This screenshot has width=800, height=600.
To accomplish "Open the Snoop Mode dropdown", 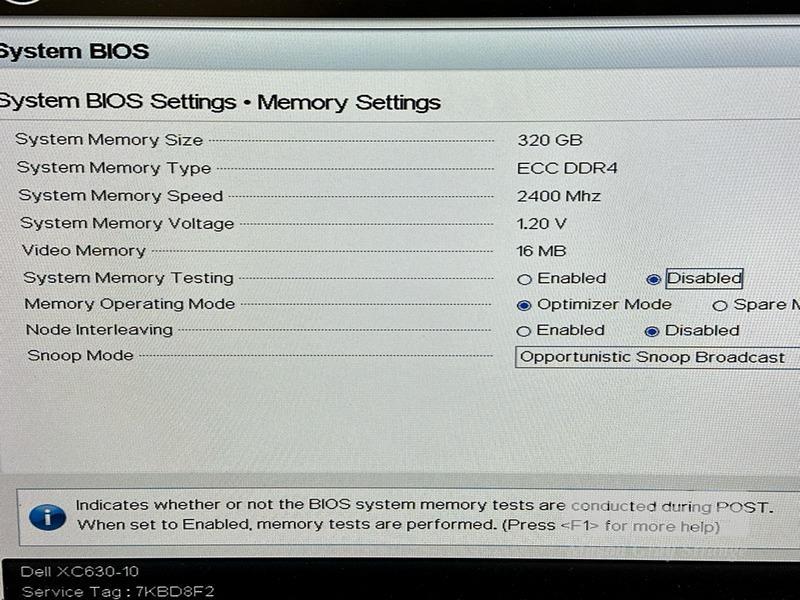I will (657, 357).
